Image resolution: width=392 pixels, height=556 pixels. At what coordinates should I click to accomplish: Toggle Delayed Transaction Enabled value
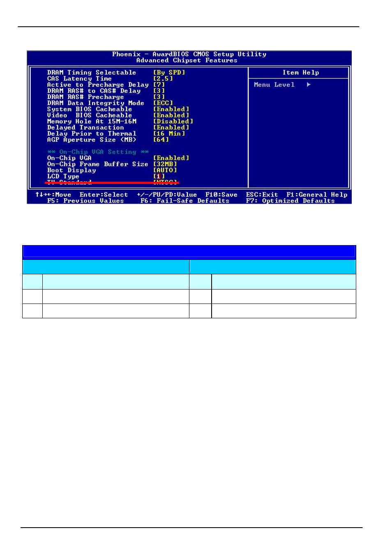pos(171,127)
